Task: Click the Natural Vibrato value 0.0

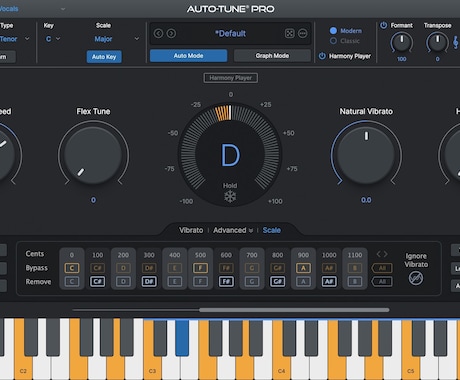Action: [366, 200]
